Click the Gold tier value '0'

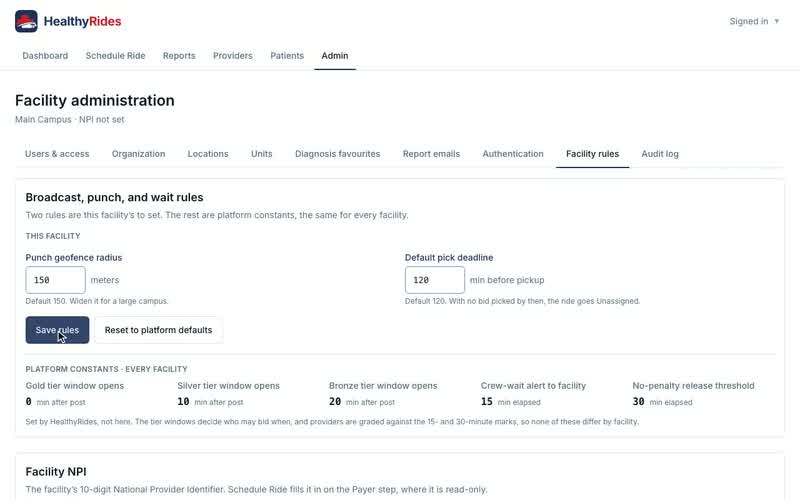click(29, 402)
